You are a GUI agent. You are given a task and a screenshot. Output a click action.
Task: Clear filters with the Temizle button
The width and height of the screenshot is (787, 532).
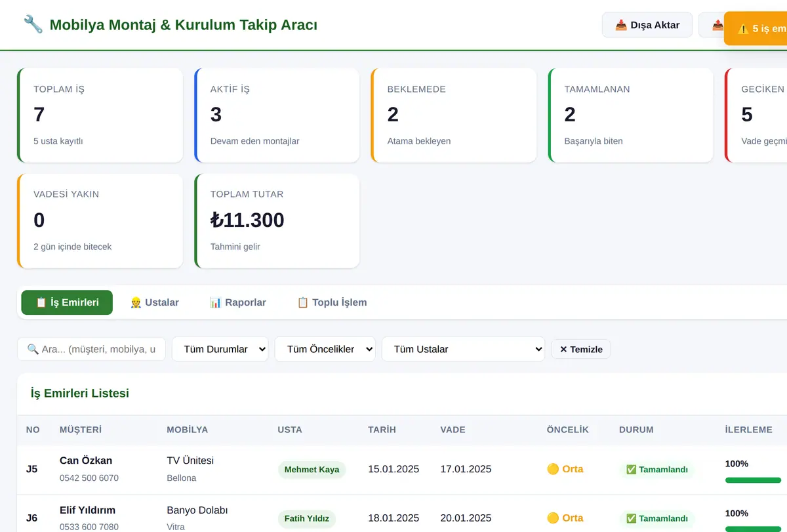581,349
